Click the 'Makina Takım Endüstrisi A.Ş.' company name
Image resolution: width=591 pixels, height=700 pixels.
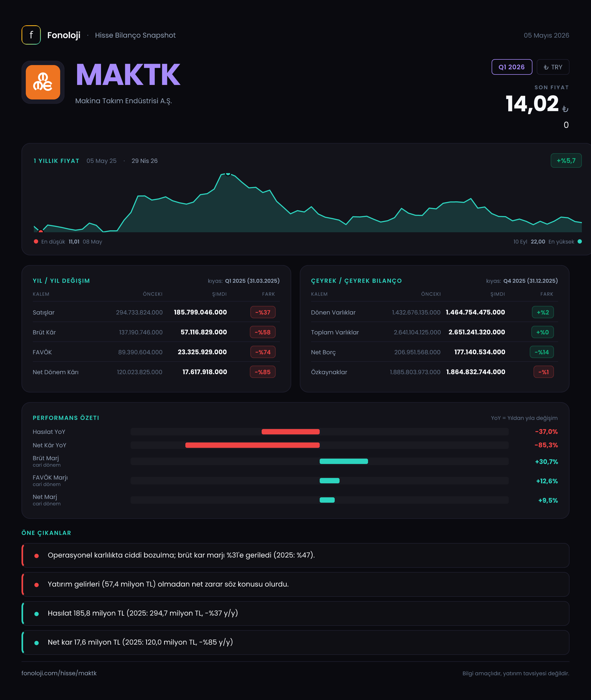[x=123, y=101]
